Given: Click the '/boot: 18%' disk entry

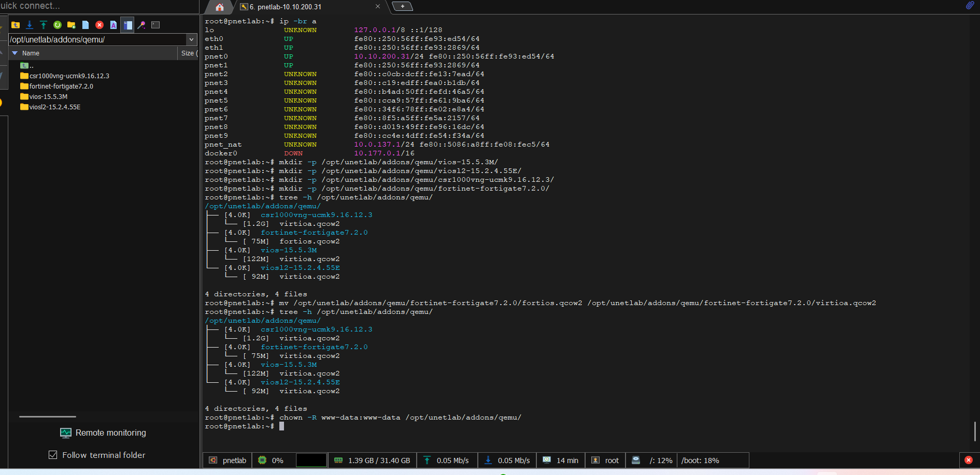Looking at the screenshot, I should click(701, 460).
